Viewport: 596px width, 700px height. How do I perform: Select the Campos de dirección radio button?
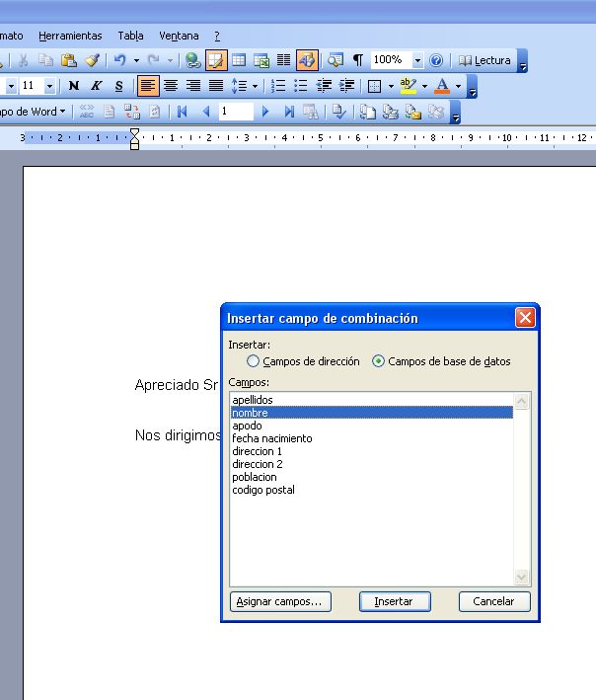coord(254,361)
